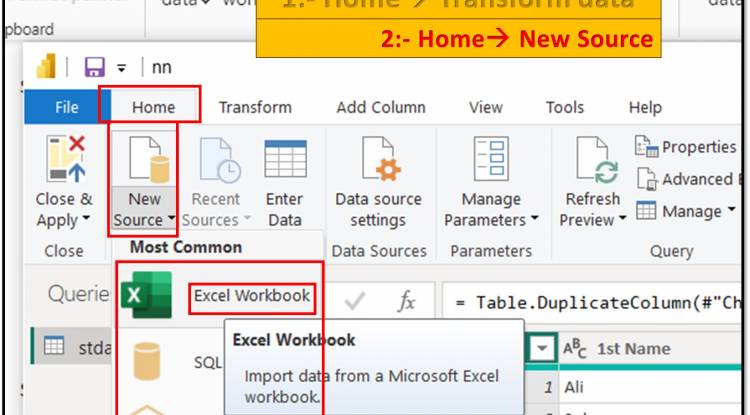Click the Power BI logo icon
Image resolution: width=750 pixels, height=415 pixels.
click(46, 66)
